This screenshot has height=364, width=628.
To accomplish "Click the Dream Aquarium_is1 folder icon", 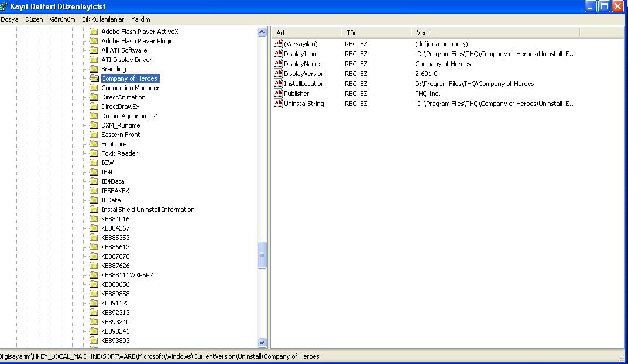I will coord(94,116).
